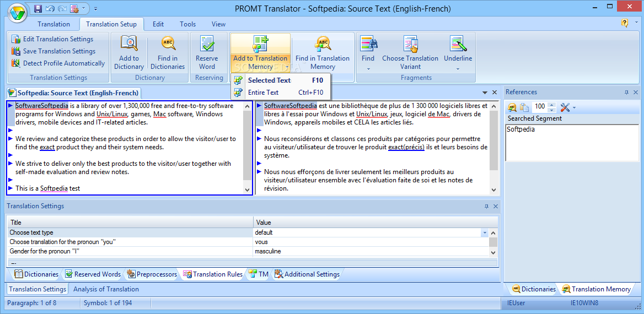This screenshot has height=314, width=644.
Task: Click the translation options icon in quick access toolbar
Action: point(74,8)
